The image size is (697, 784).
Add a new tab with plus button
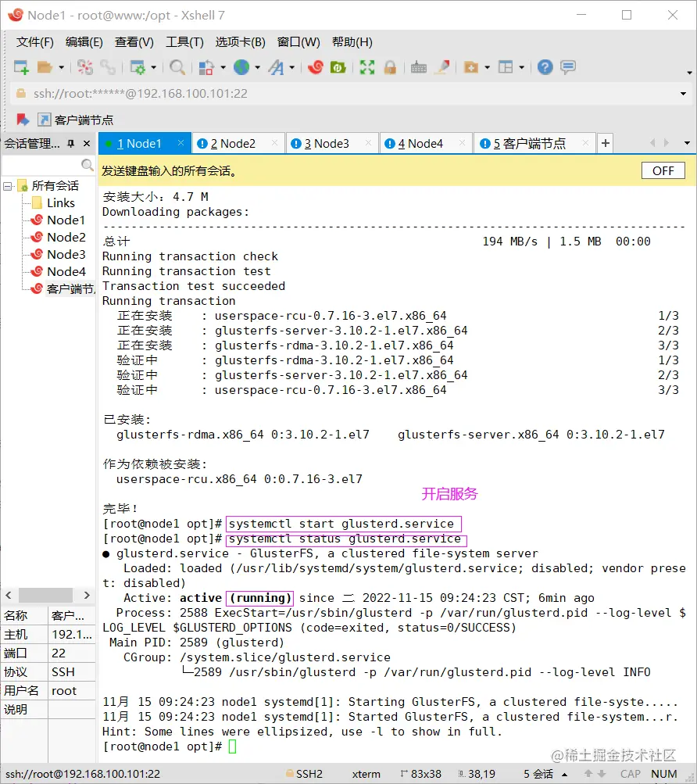(605, 144)
